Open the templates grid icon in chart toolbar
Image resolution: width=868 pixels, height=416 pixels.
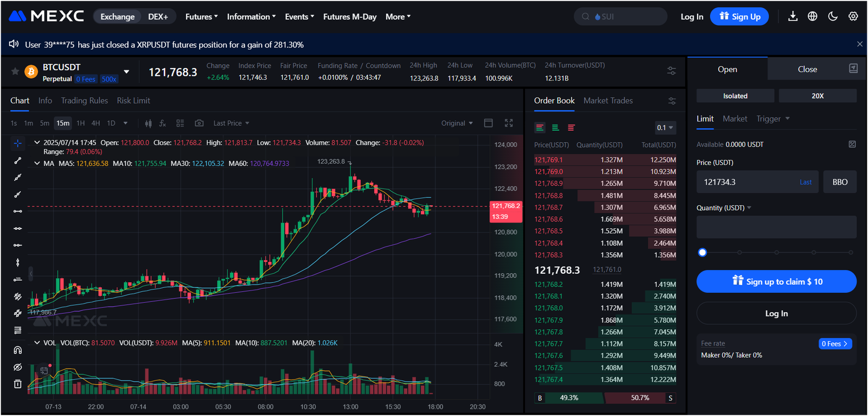tap(181, 123)
